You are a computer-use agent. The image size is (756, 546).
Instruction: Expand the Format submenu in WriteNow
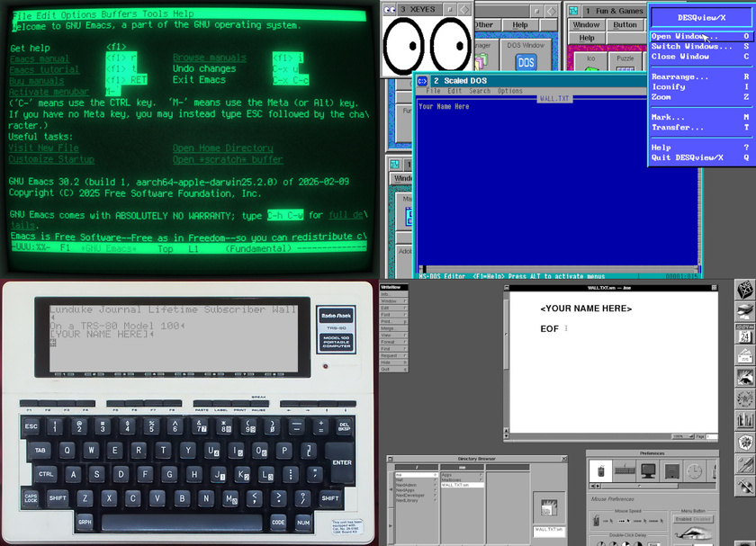(x=393, y=342)
